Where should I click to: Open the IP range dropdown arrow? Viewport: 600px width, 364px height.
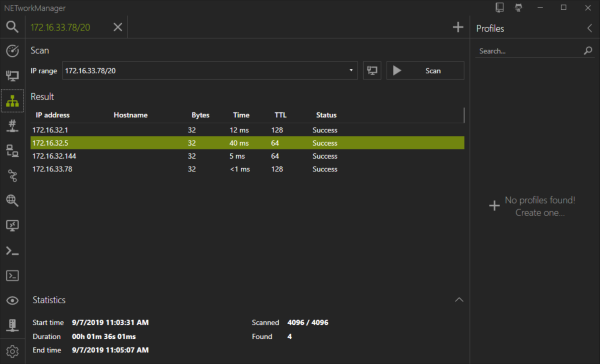coord(351,70)
